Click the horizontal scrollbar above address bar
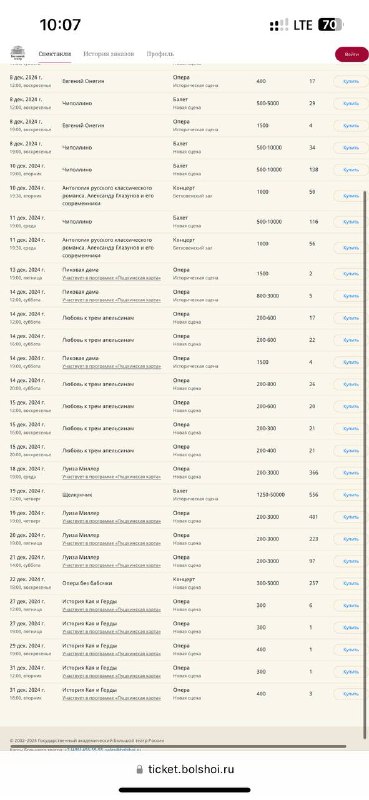The image size is (369, 800). 178,746
